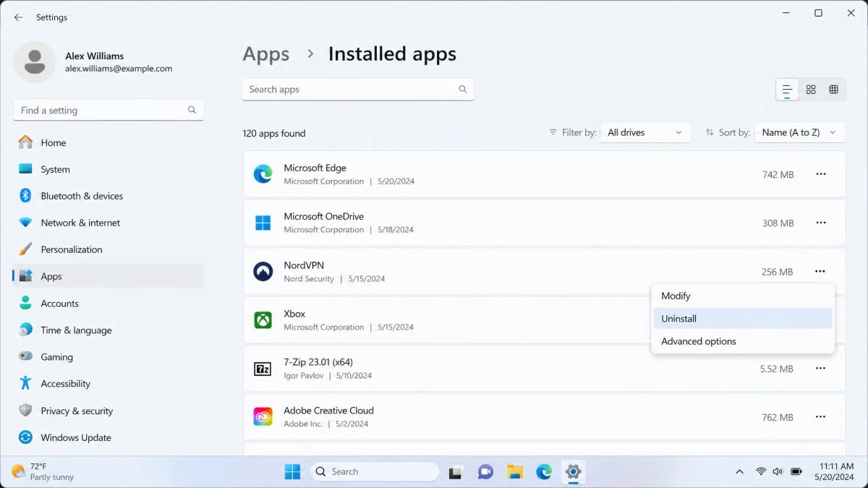Click the taskbar Search box
The image size is (868, 488).
(375, 472)
